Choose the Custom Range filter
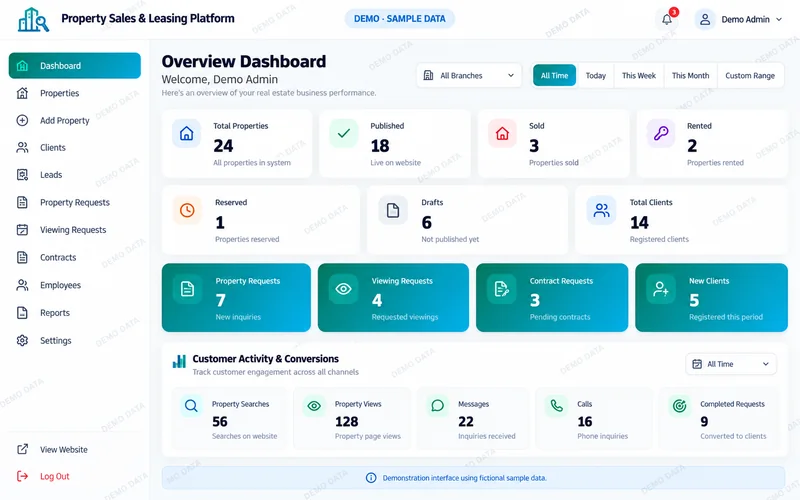The width and height of the screenshot is (800, 500). tap(750, 76)
